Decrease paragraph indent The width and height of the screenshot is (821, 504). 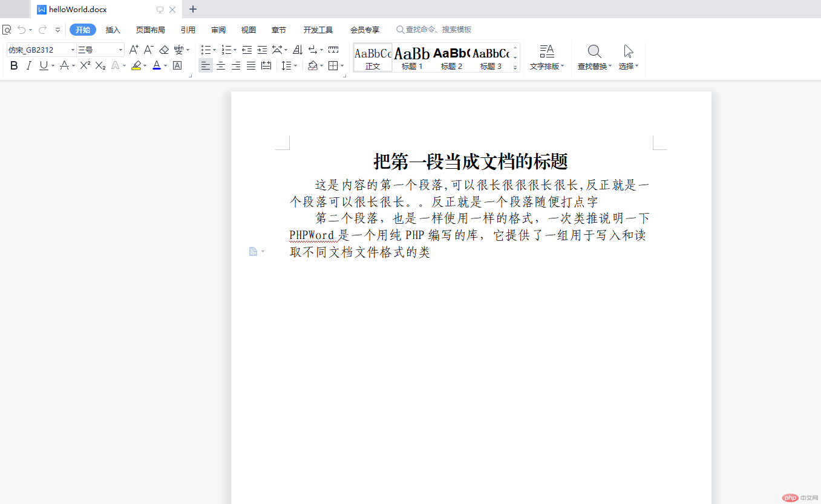(247, 50)
